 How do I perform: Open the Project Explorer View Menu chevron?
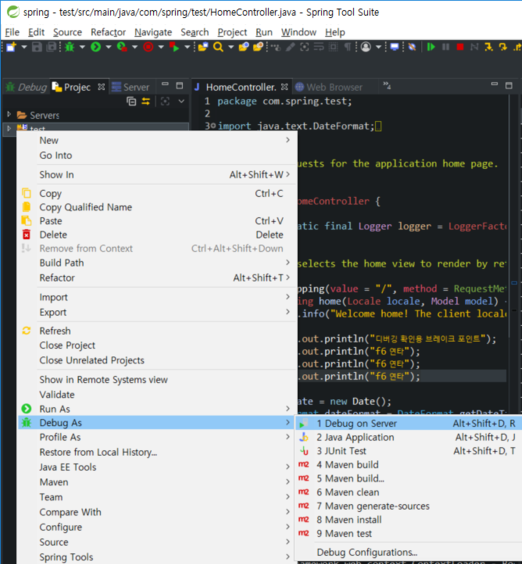181,101
